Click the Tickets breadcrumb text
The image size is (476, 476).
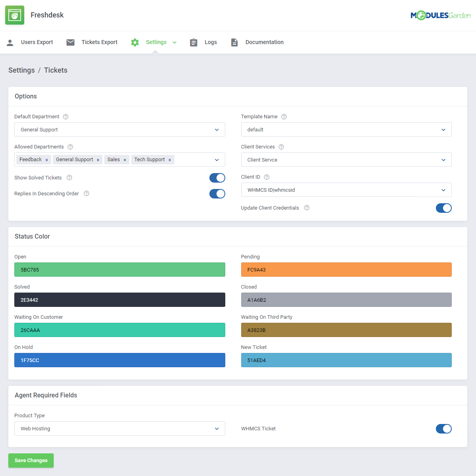[56, 70]
